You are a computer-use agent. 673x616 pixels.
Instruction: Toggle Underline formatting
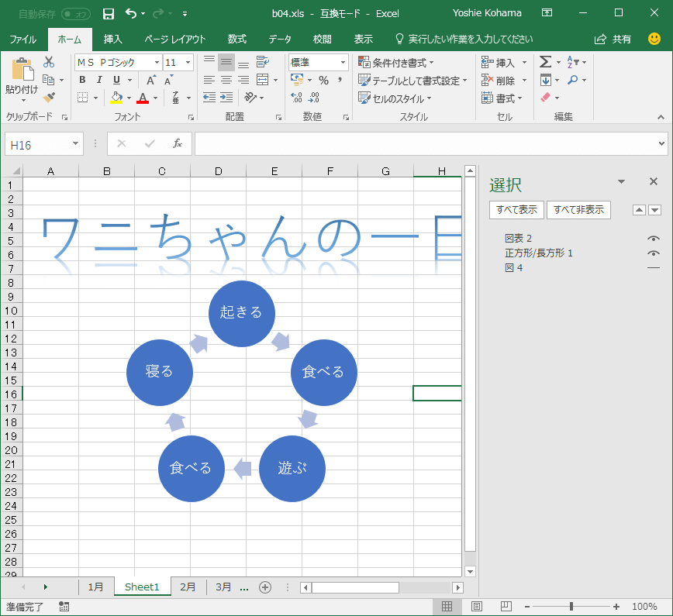pos(116,80)
